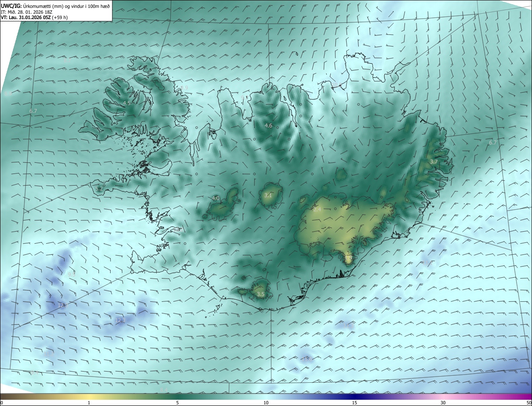Click the 8.4 value near the bottom edge
This screenshot has height=406, width=532.
(x=163, y=390)
